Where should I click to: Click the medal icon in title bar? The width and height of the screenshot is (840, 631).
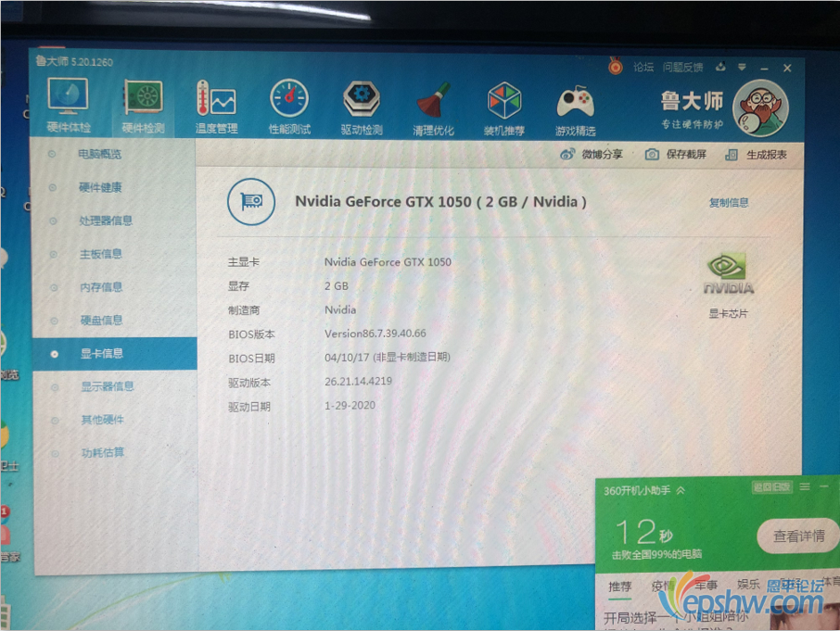point(616,67)
